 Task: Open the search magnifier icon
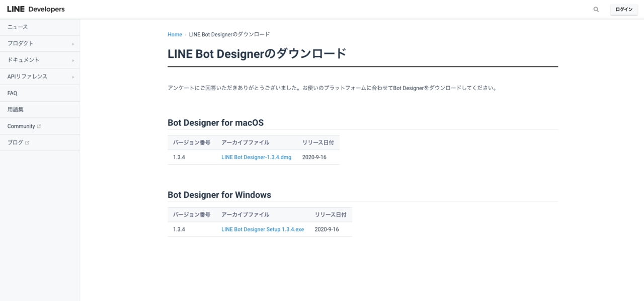click(x=596, y=9)
